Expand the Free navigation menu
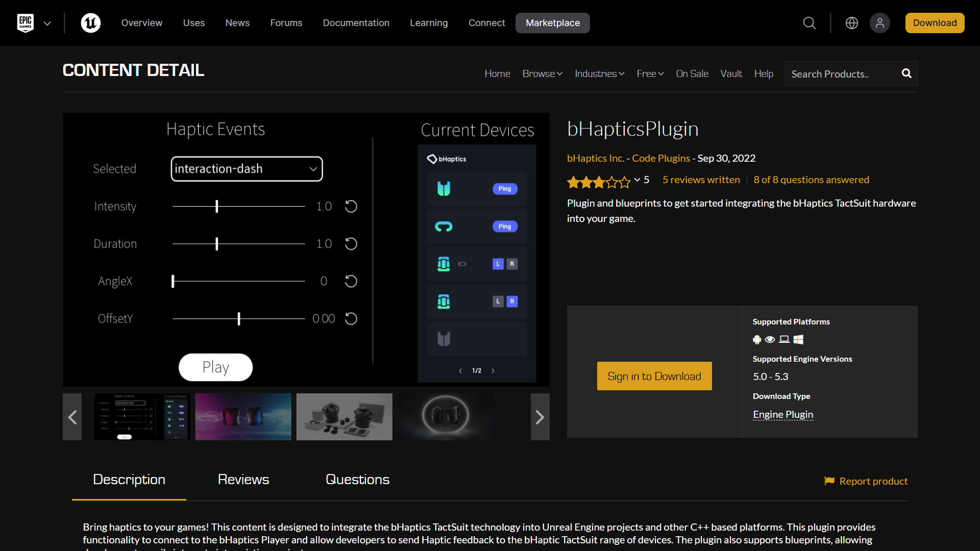980x551 pixels. [x=648, y=73]
